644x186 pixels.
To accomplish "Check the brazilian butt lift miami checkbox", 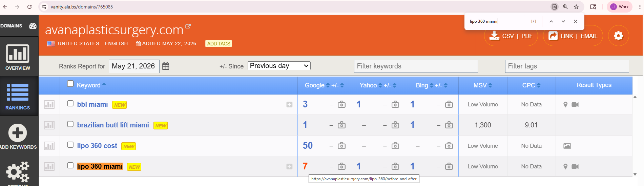I will click(x=70, y=124).
